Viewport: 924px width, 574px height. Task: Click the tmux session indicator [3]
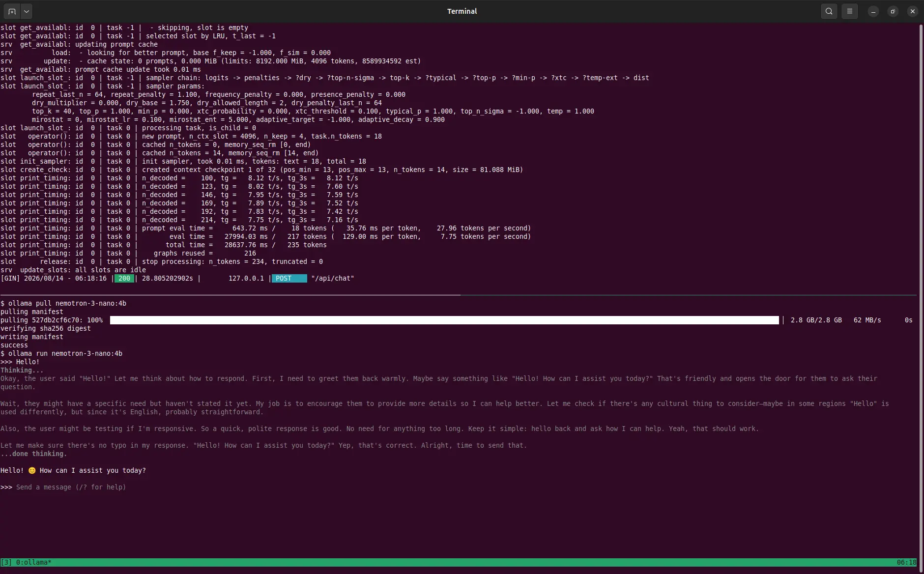point(6,562)
